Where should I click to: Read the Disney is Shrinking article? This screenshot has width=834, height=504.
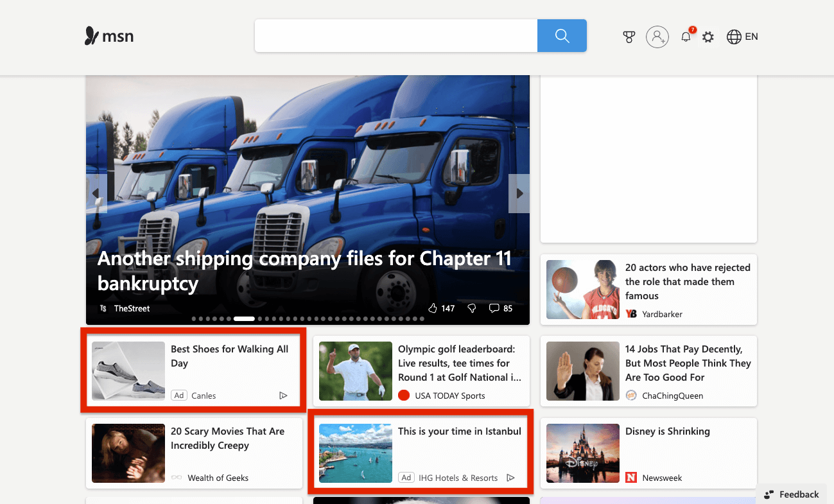click(667, 431)
